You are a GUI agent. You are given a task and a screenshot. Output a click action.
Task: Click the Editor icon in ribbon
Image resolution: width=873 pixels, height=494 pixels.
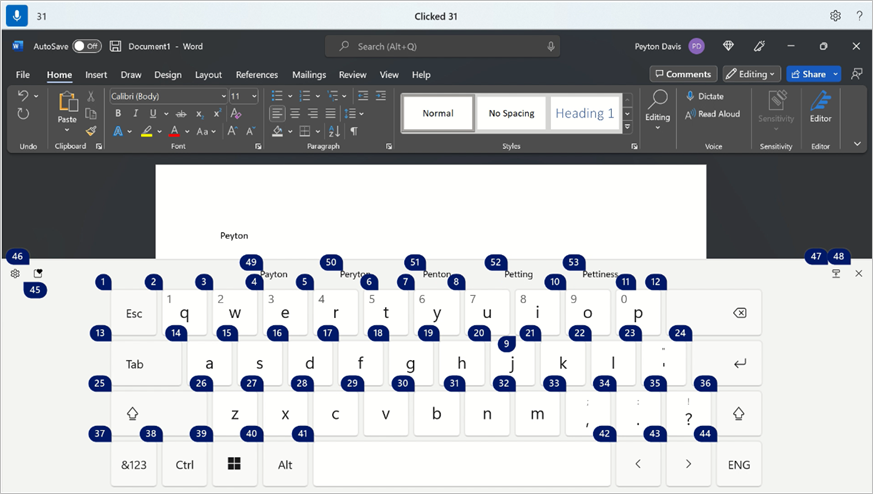[820, 101]
